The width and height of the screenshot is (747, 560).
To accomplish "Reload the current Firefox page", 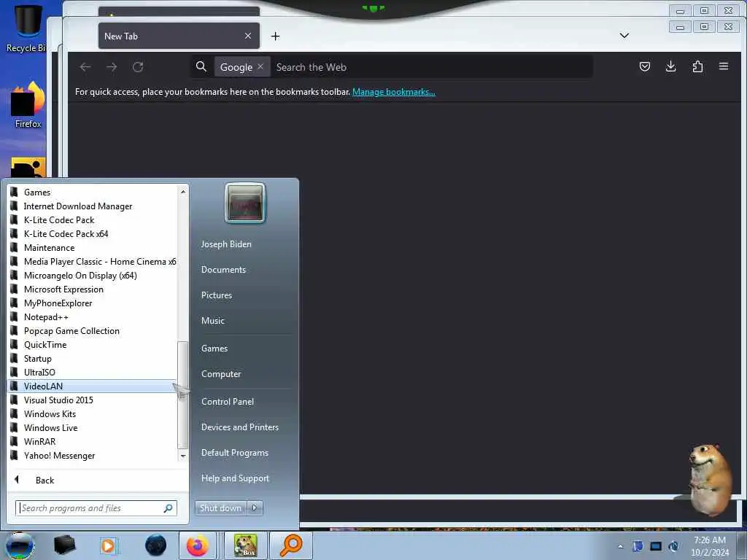I will click(138, 67).
